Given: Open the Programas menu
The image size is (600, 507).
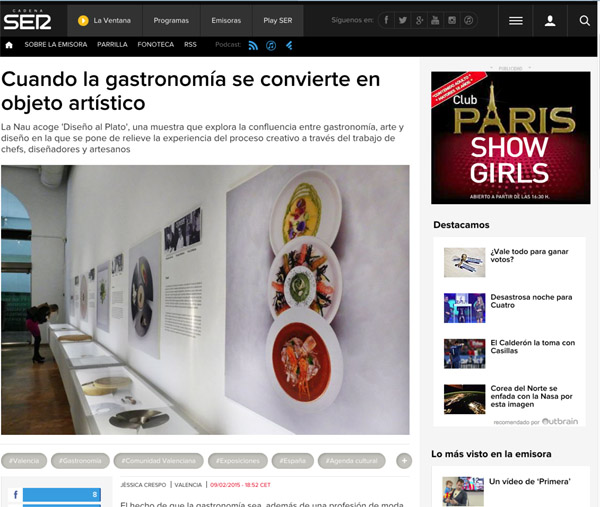Looking at the screenshot, I should pos(171,20).
